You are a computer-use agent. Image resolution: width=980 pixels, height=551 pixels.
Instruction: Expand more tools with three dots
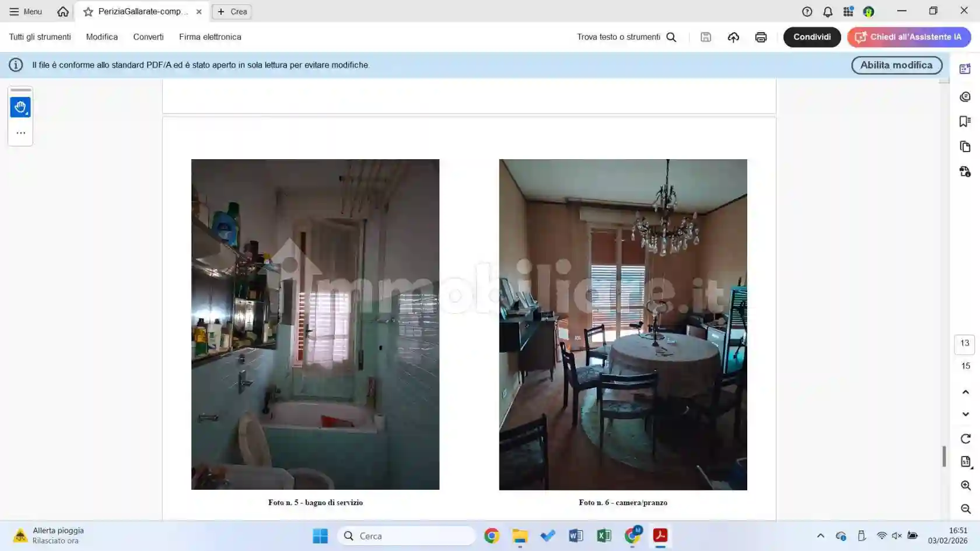click(x=20, y=133)
